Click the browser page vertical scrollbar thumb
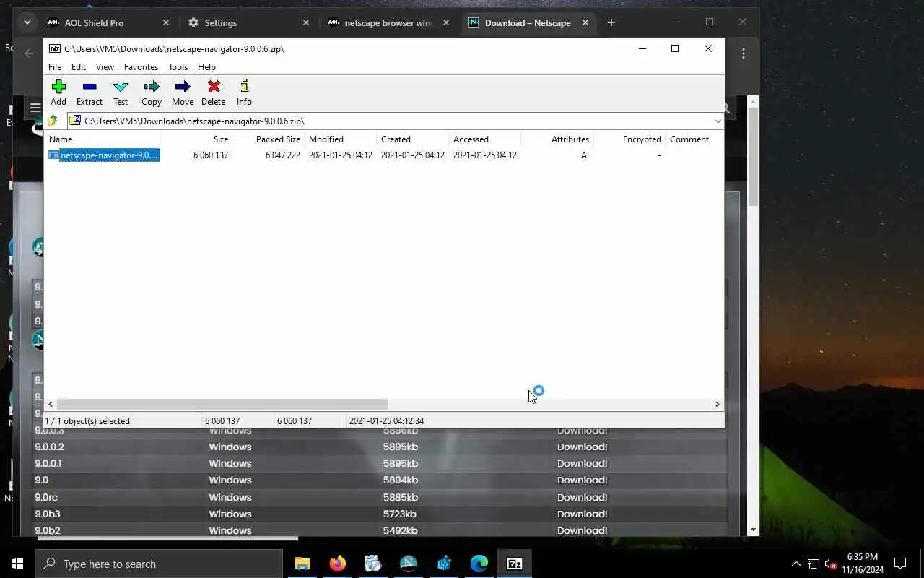The width and height of the screenshot is (924, 578). point(753,156)
